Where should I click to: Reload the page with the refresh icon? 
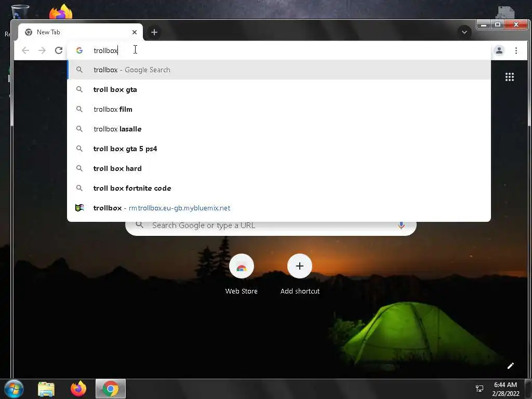tap(59, 50)
